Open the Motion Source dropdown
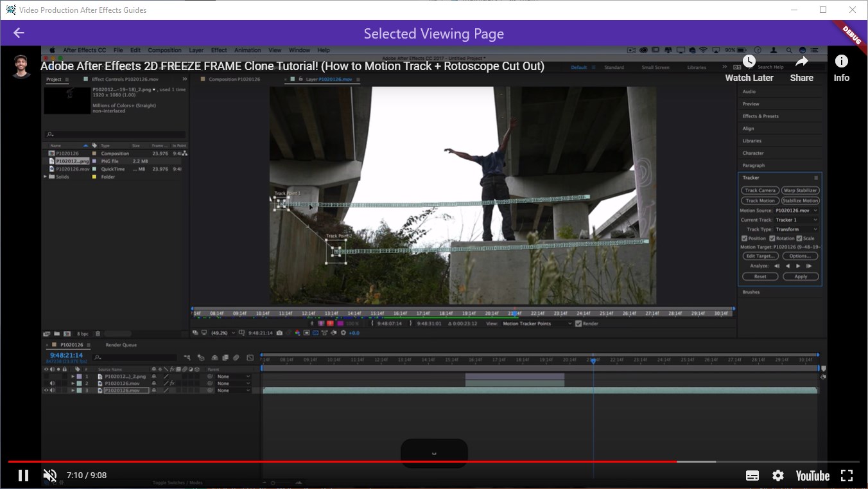 796,210
